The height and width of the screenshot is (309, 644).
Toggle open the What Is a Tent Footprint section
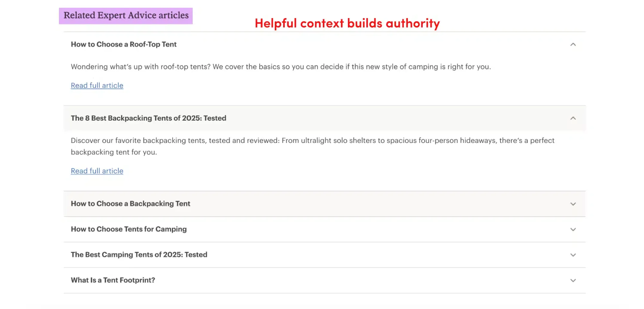tap(113, 280)
